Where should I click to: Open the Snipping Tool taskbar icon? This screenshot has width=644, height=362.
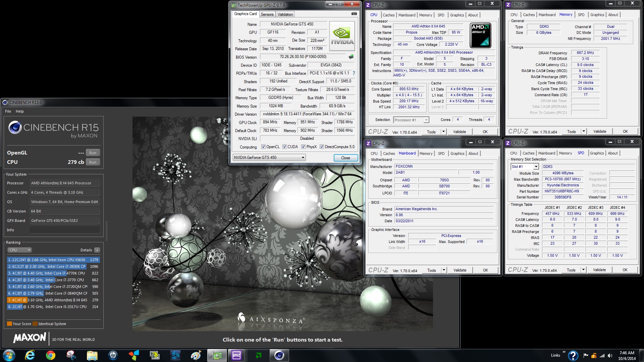71,355
